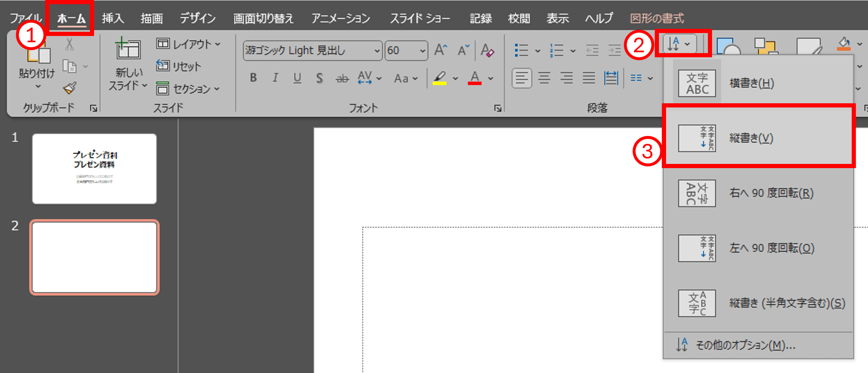Align text right
Screen dimensions: 868x373
567,78
